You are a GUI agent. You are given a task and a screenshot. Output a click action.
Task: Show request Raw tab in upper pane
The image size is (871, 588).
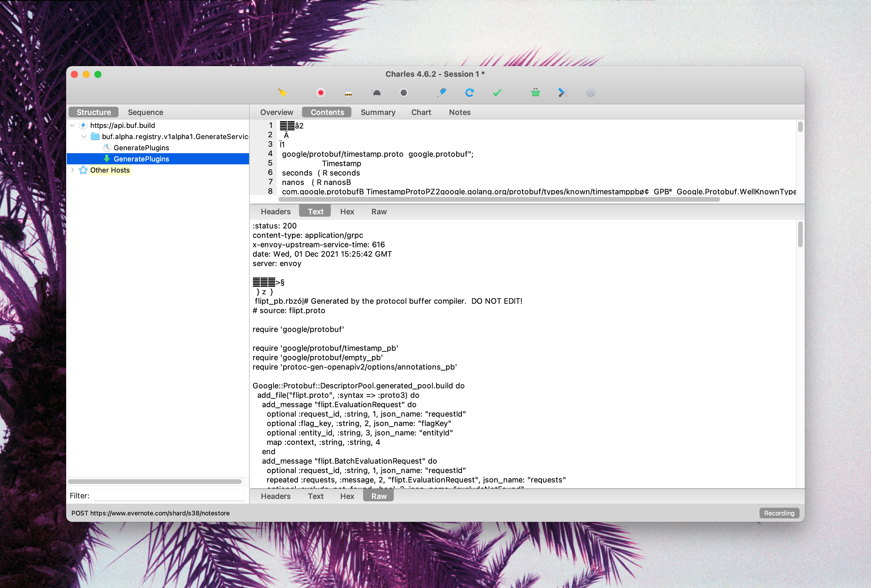pos(378,211)
